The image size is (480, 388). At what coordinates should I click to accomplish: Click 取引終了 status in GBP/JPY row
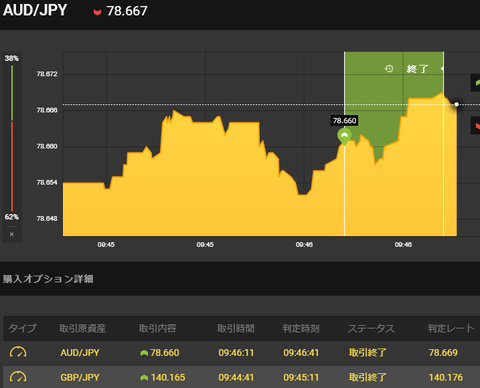coord(368,378)
